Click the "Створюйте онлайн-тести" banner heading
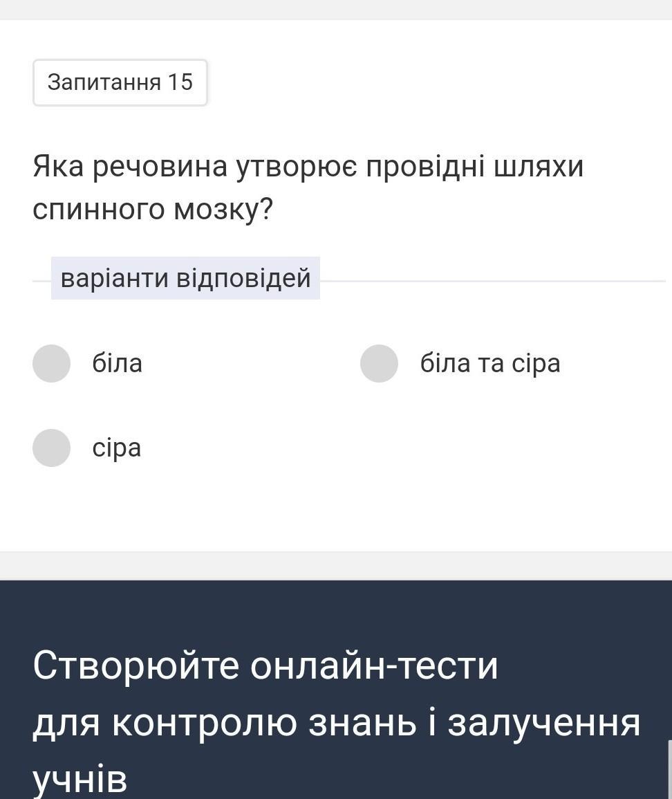 point(265,665)
